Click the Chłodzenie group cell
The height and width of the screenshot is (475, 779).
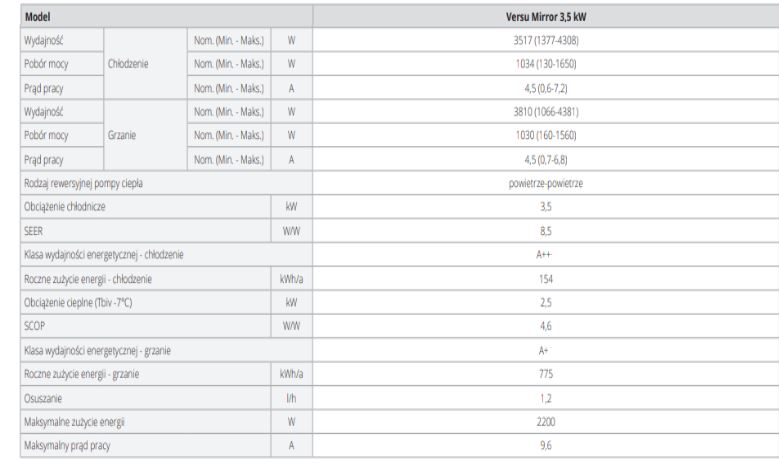click(129, 63)
